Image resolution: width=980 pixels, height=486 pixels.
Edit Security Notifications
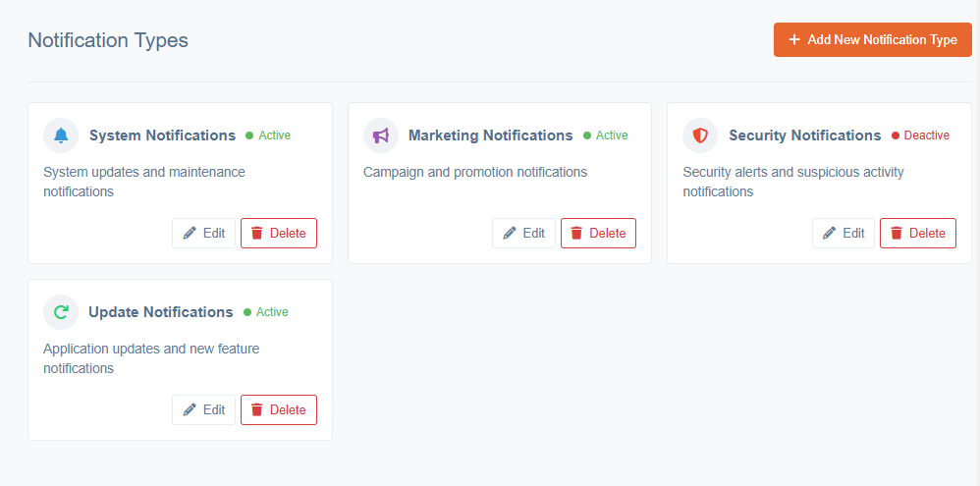pyautogui.click(x=844, y=233)
